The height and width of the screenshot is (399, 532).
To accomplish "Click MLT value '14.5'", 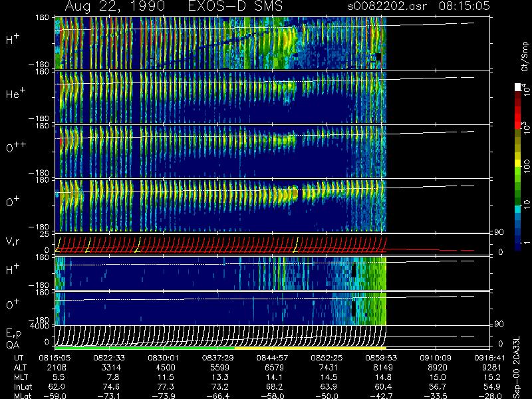I will 329,377.
